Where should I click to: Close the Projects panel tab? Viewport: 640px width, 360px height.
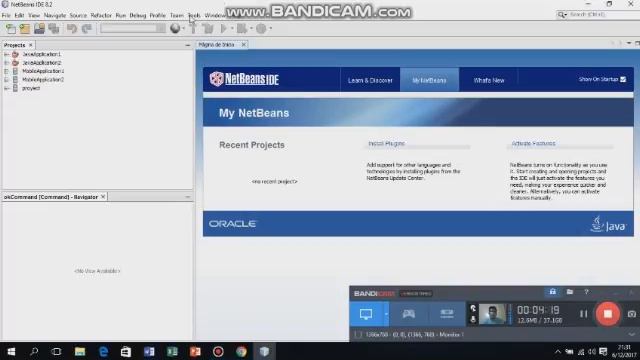coord(31,45)
